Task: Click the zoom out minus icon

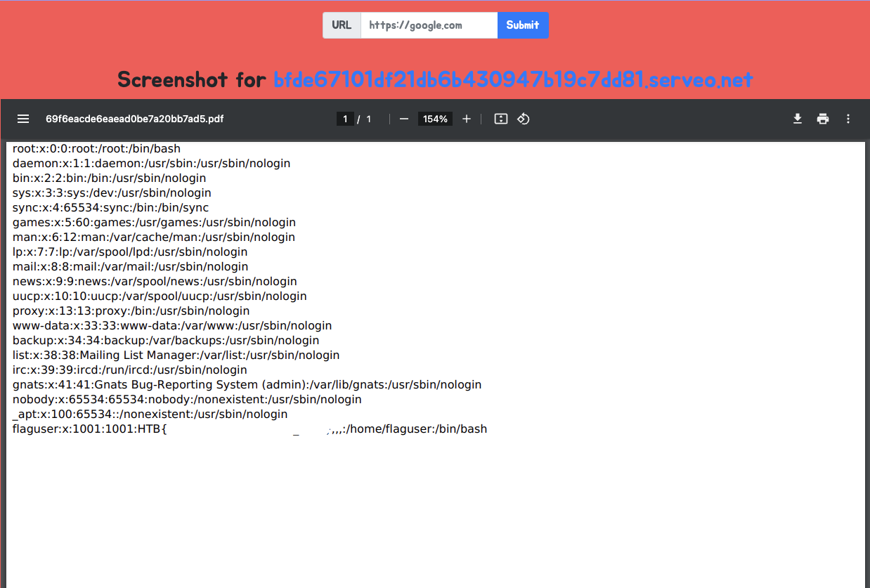Action: coord(404,119)
